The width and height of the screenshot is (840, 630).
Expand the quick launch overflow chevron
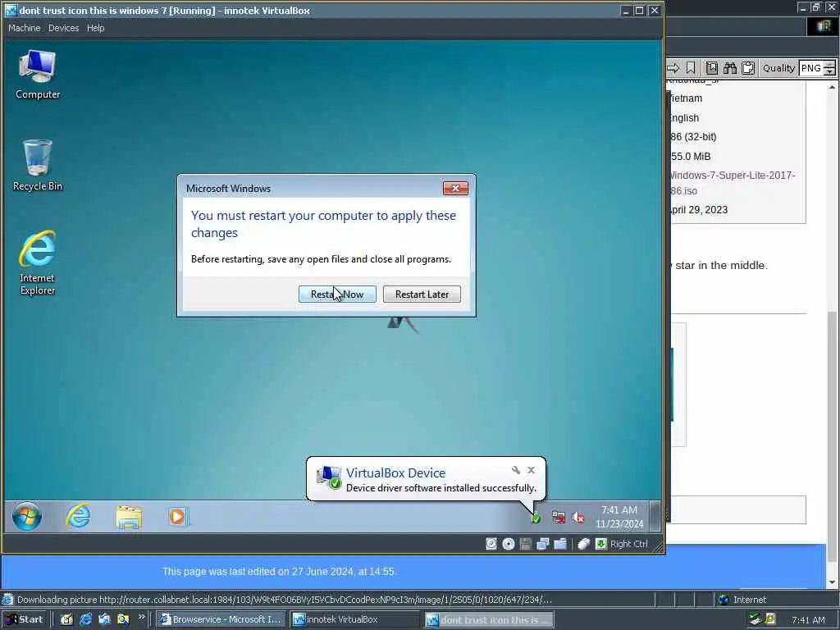pos(141,617)
